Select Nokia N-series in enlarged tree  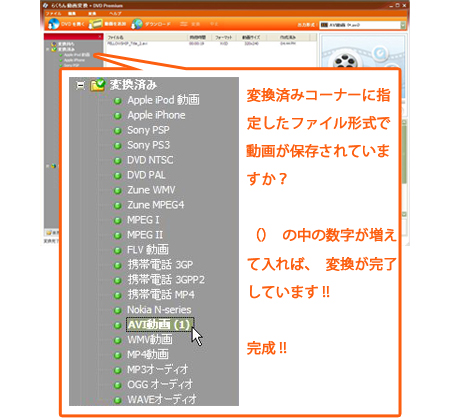pos(159,310)
